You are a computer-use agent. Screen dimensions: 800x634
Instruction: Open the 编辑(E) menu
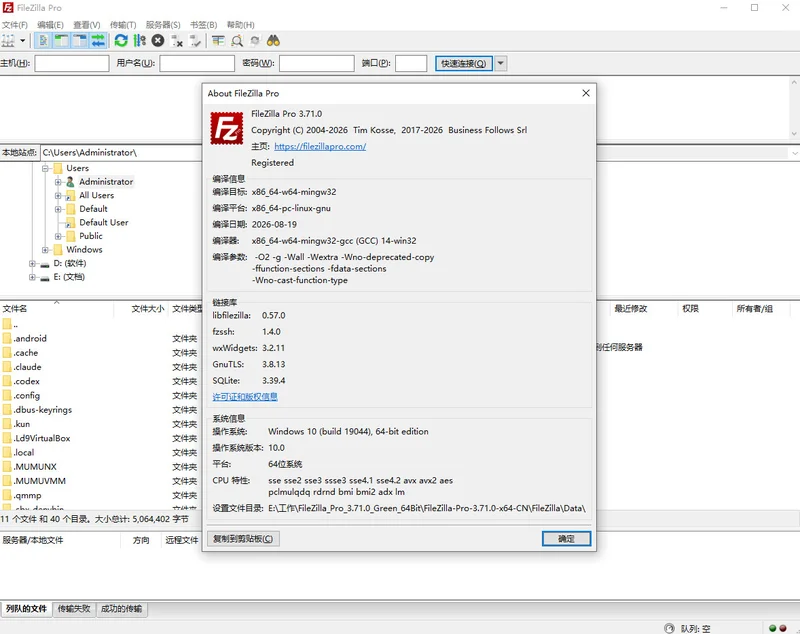point(50,24)
